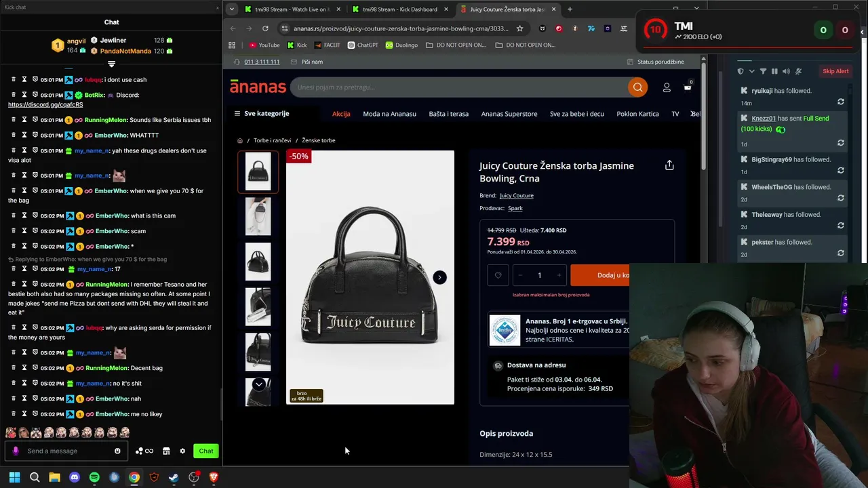Expand the activity feed chevron dropdown

(751, 71)
